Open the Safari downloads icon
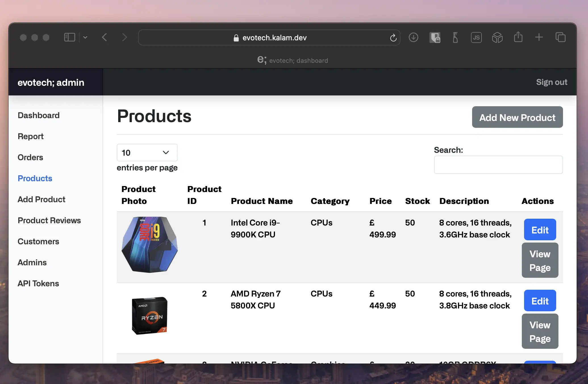This screenshot has height=384, width=588. 413,37
